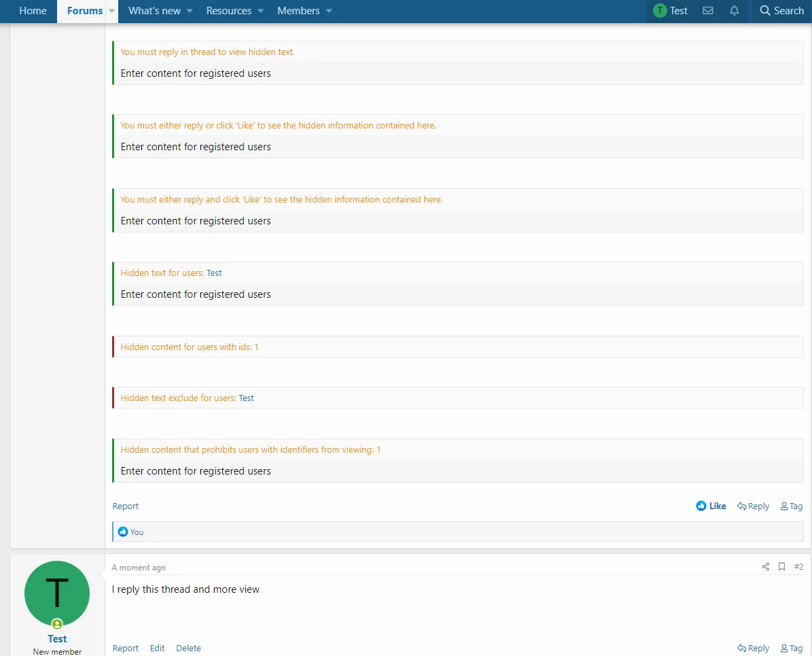
Task: Click the #2 post number permalink
Action: (x=798, y=567)
